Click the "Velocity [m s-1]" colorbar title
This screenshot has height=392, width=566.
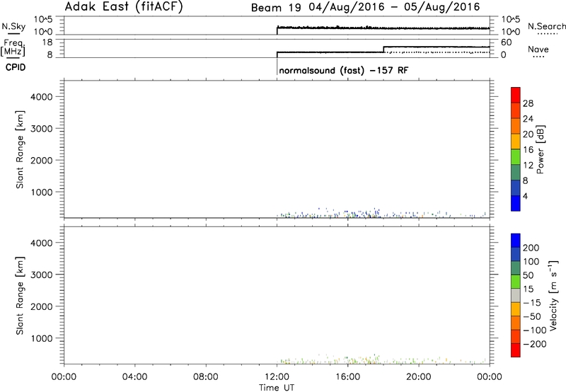(553, 295)
